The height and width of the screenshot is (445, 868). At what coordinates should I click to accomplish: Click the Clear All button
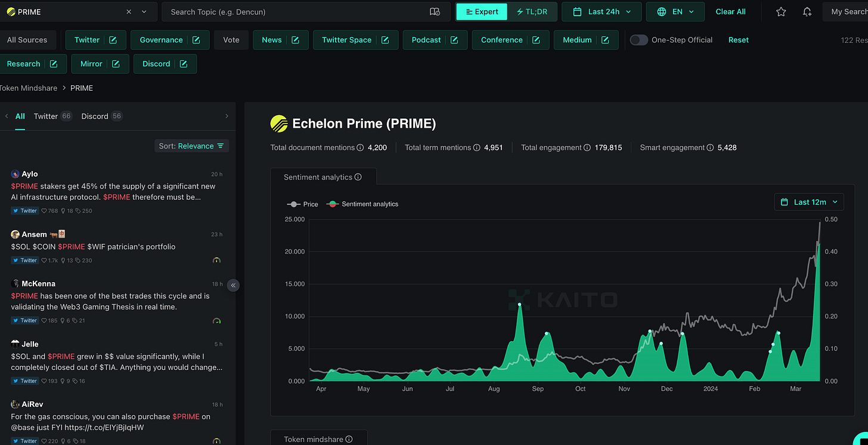tap(730, 11)
